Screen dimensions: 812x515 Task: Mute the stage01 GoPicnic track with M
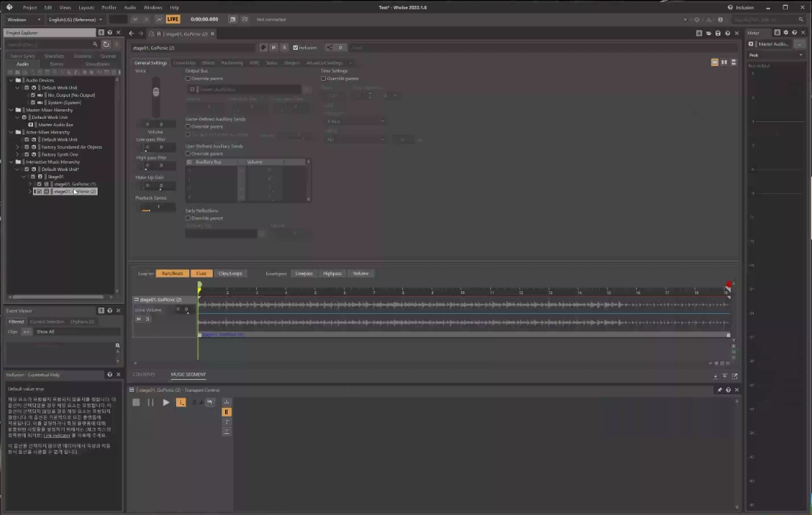pyautogui.click(x=139, y=319)
